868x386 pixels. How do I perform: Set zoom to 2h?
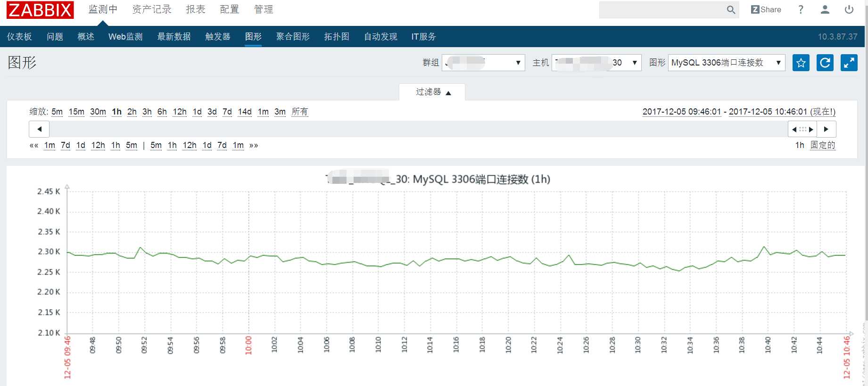pyautogui.click(x=132, y=112)
